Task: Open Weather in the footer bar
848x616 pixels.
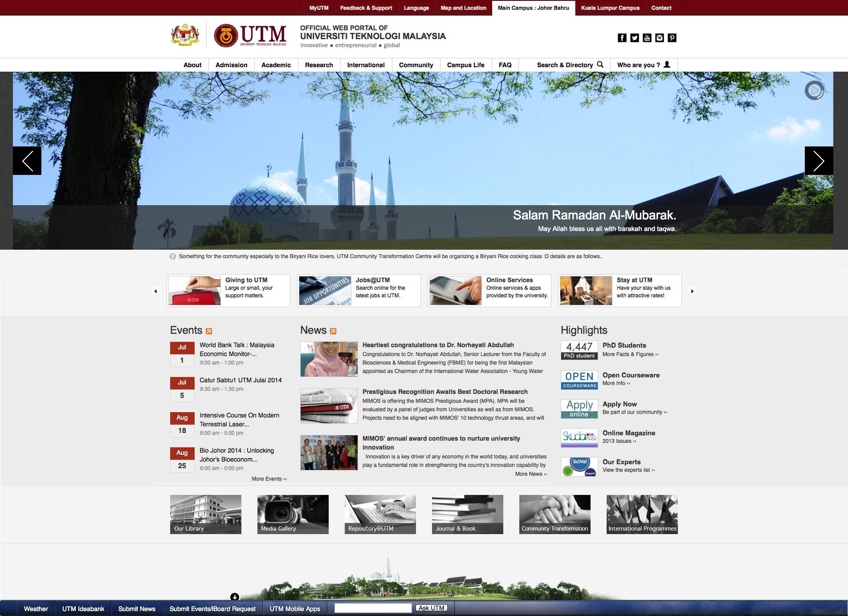Action: click(x=36, y=609)
